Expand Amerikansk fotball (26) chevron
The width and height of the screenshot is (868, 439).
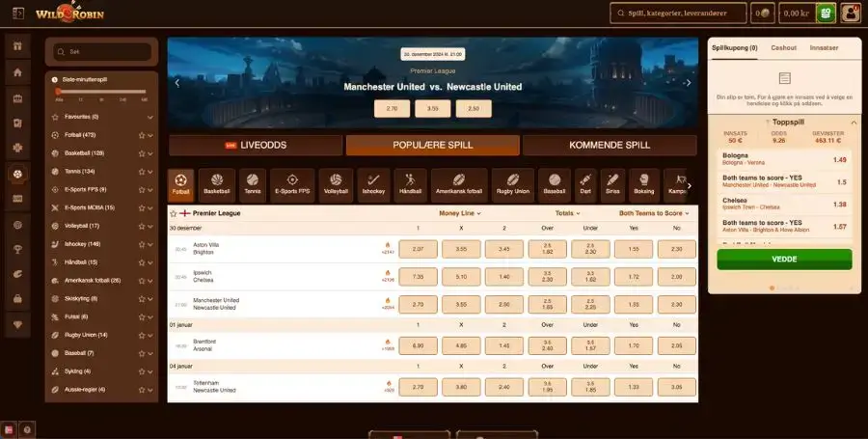point(150,281)
